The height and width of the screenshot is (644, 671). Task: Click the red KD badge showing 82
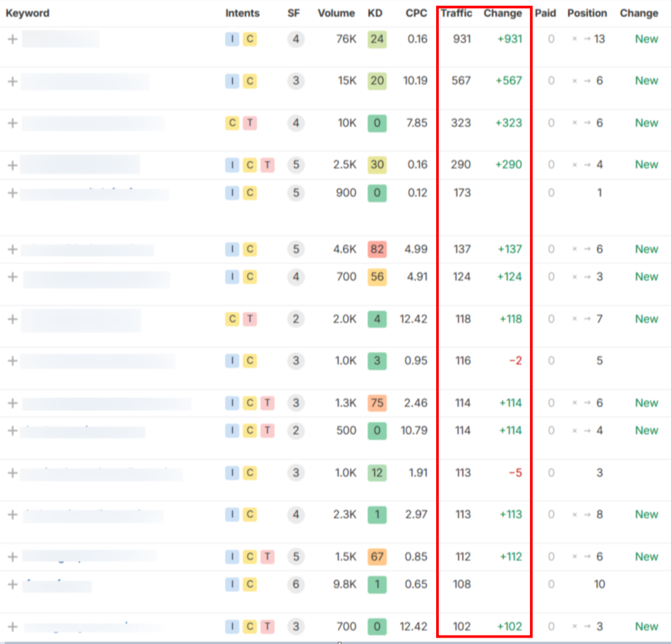(377, 249)
